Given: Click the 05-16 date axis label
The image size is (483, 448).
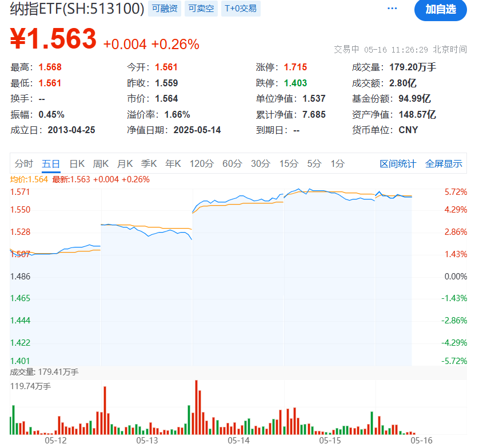Looking at the screenshot, I should coord(421,441).
